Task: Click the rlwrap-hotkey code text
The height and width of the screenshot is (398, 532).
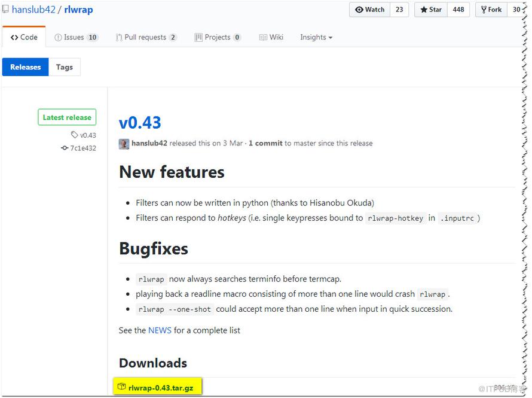Action: point(396,218)
